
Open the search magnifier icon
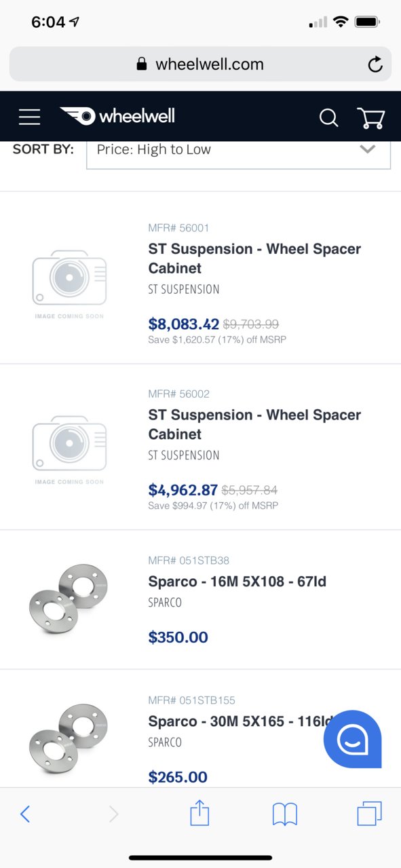(328, 117)
